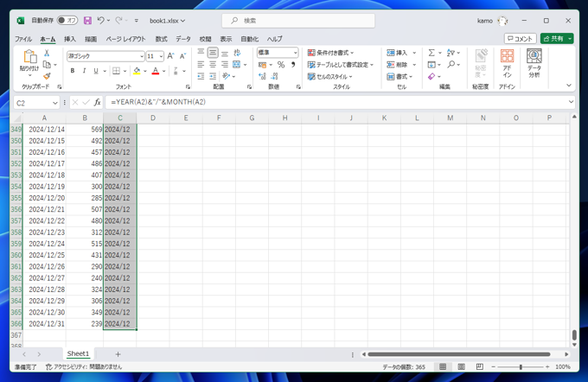Apply bold formatting
This screenshot has height=382, width=588.
click(73, 71)
